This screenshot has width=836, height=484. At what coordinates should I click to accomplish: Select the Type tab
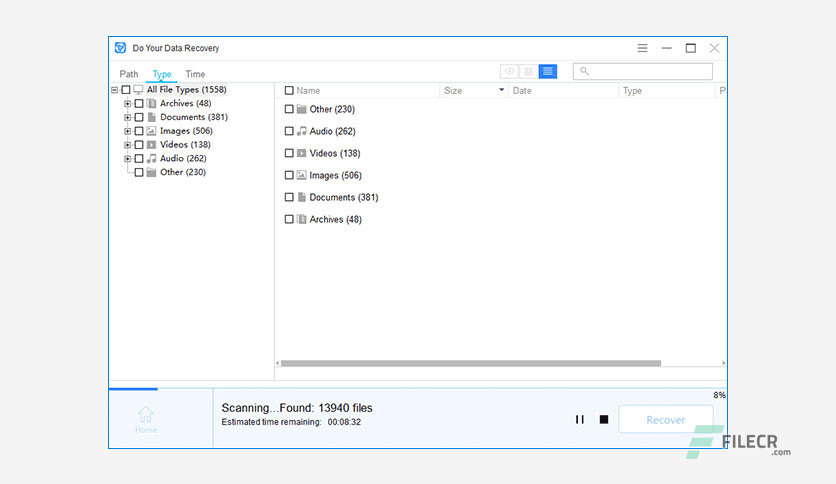162,74
